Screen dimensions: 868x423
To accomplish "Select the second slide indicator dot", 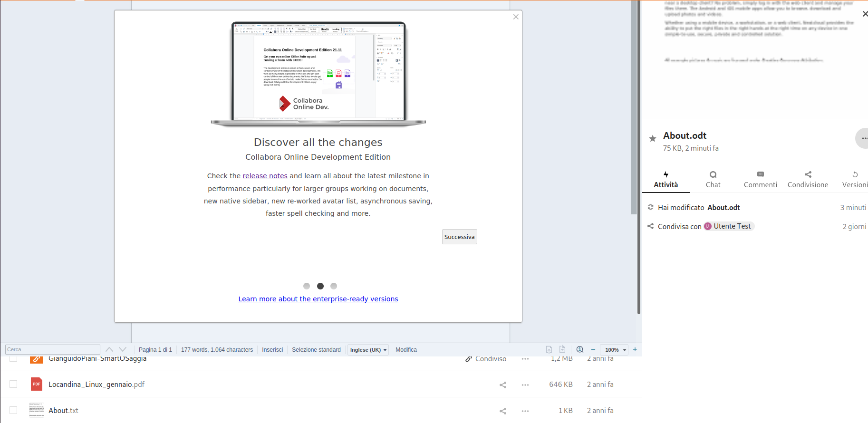I will click(320, 286).
